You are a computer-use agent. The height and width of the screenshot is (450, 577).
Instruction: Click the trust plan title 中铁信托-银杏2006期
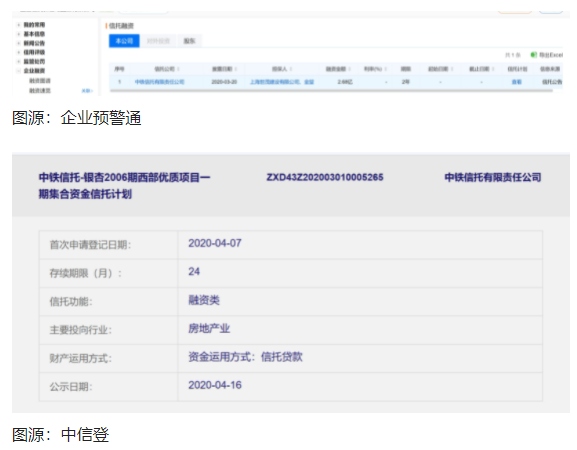tap(124, 186)
